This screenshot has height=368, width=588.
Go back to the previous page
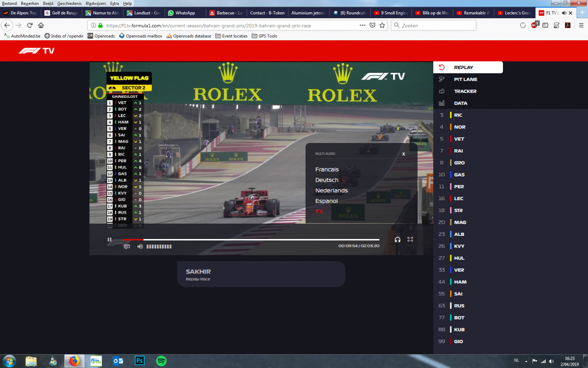point(7,25)
